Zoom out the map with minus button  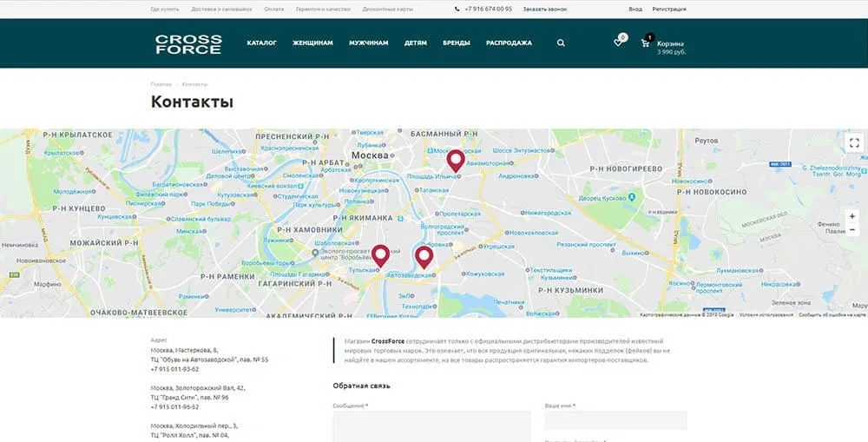(x=852, y=229)
